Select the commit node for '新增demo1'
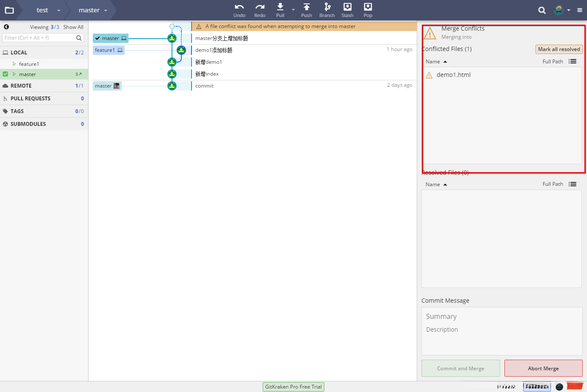587x392 pixels. click(172, 62)
